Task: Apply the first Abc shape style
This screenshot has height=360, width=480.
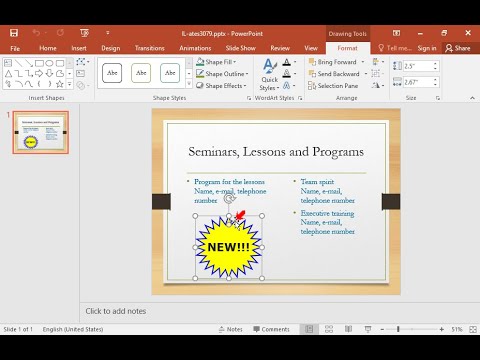Action: click(x=112, y=73)
